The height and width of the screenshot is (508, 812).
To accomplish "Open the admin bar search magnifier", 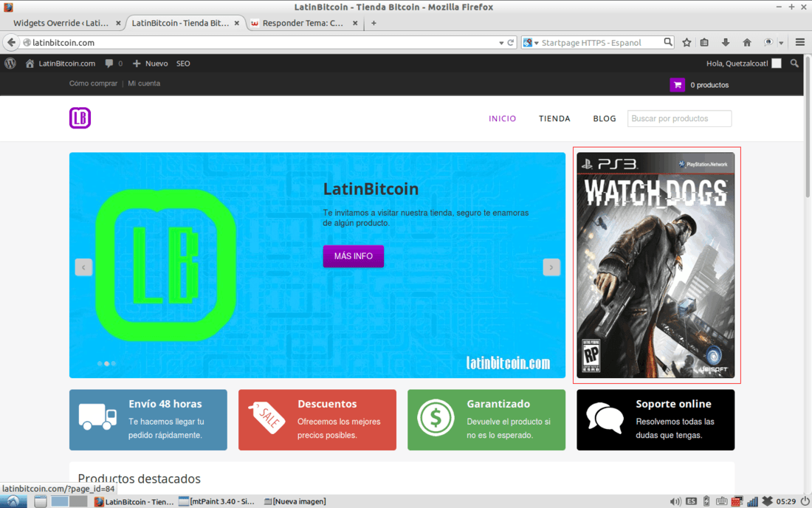I will 794,63.
